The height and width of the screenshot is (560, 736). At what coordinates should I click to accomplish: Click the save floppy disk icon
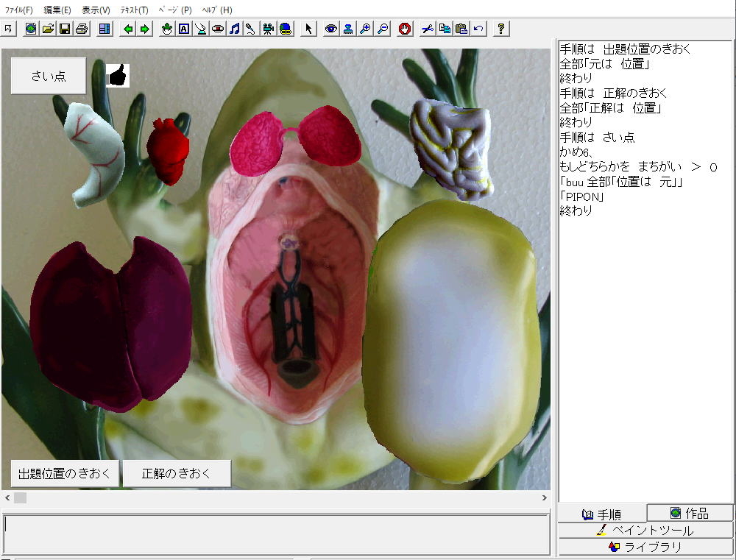65,29
